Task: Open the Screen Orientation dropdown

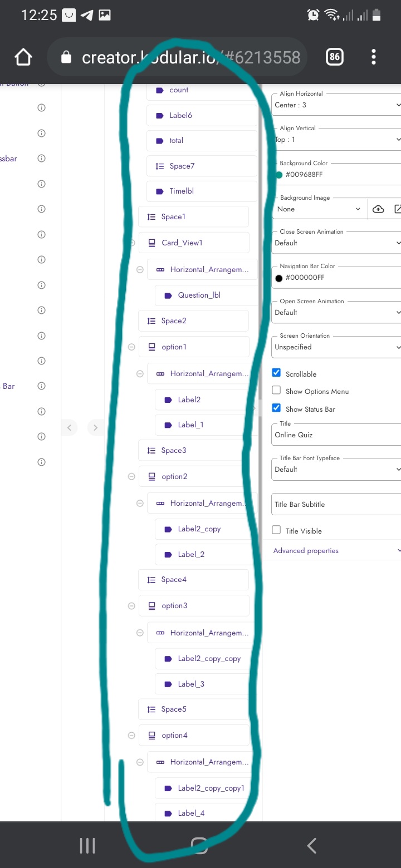Action: pyautogui.click(x=336, y=347)
